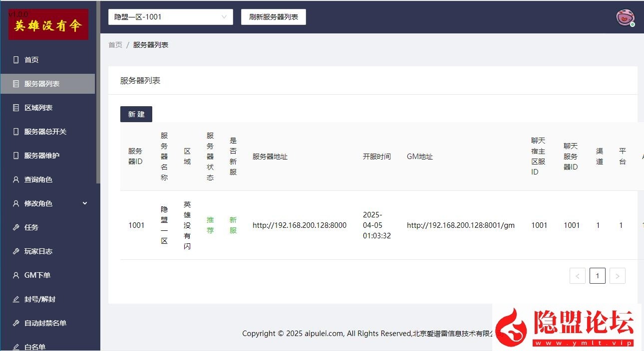The height and width of the screenshot is (351, 644).
Task: Click the GM下单 person icon
Action: [x=15, y=275]
